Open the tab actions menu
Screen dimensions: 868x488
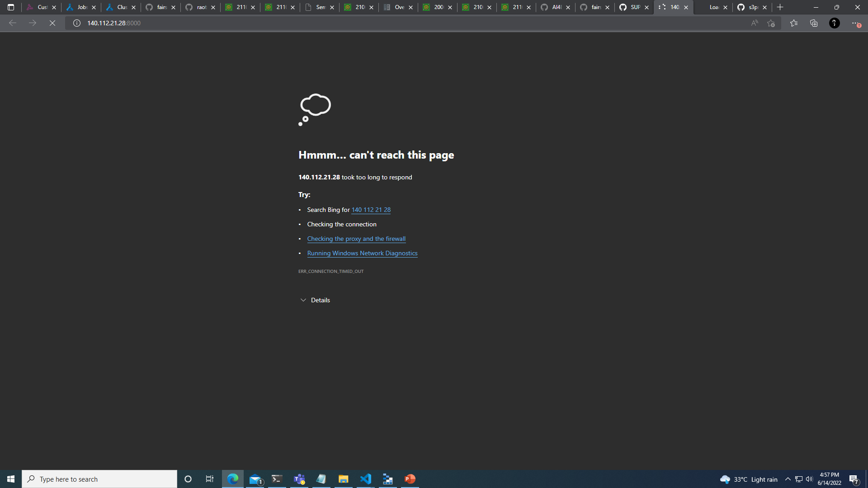[x=11, y=7]
